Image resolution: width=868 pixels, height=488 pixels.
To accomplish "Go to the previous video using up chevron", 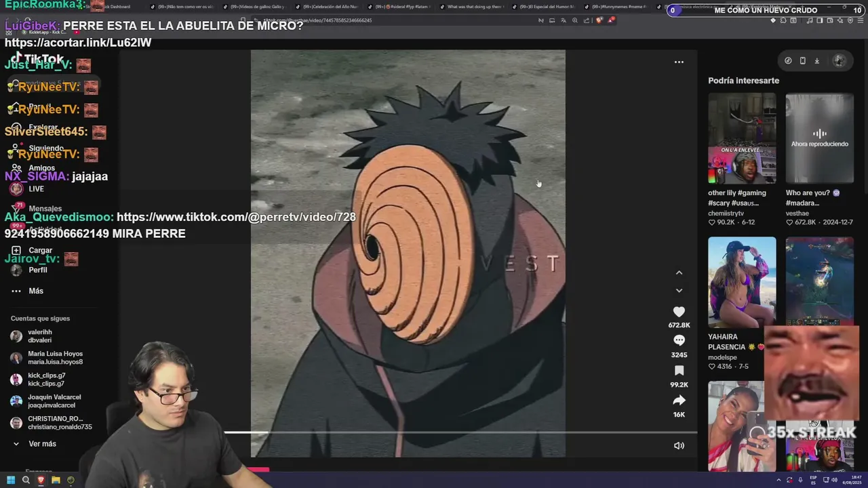I will (x=679, y=272).
